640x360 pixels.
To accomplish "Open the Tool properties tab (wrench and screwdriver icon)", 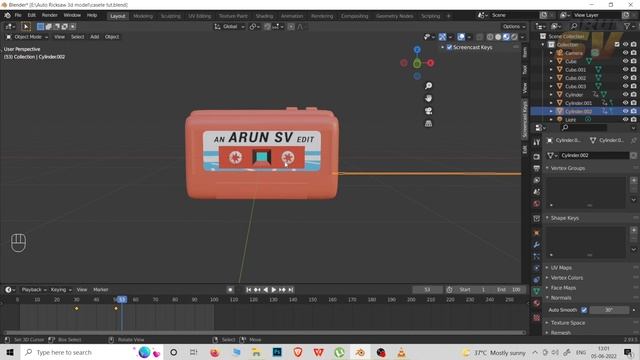I will pyautogui.click(x=536, y=142).
